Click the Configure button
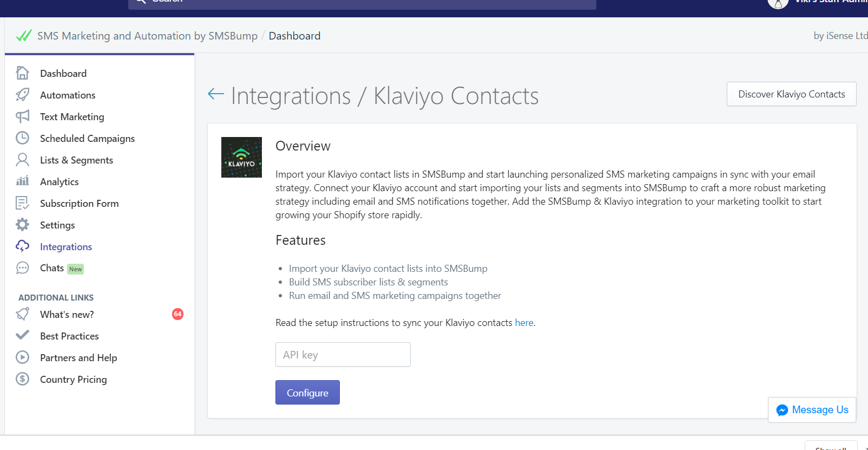The height and width of the screenshot is (450, 868). (x=307, y=393)
